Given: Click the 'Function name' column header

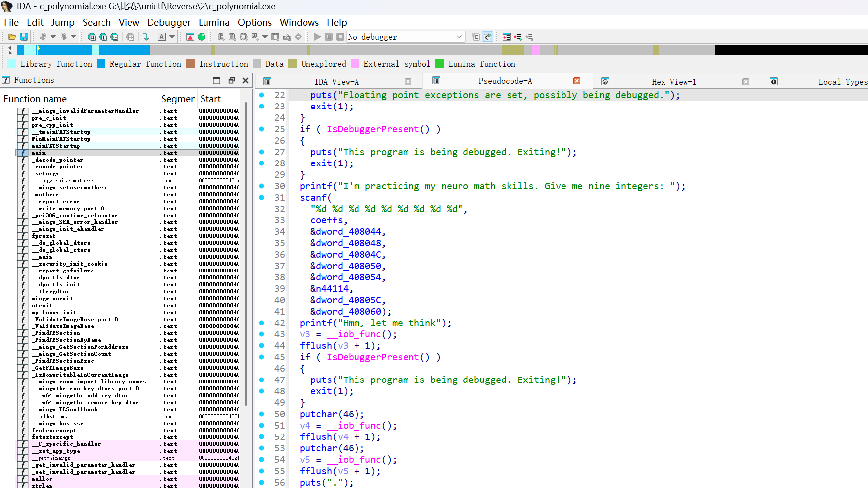Looking at the screenshot, I should (35, 99).
